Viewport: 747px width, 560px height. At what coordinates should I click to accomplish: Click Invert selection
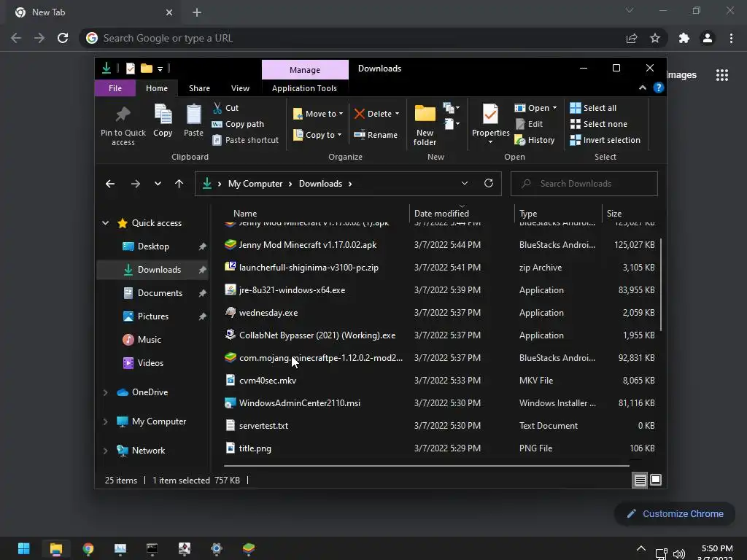[605, 140]
